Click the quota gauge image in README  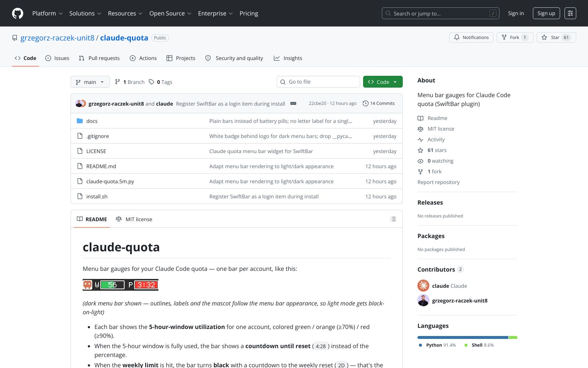121,285
